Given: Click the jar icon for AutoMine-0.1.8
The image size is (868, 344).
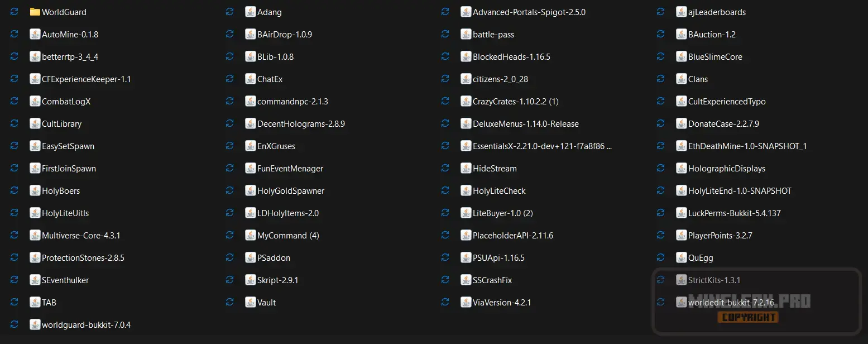Looking at the screenshot, I should [x=35, y=34].
